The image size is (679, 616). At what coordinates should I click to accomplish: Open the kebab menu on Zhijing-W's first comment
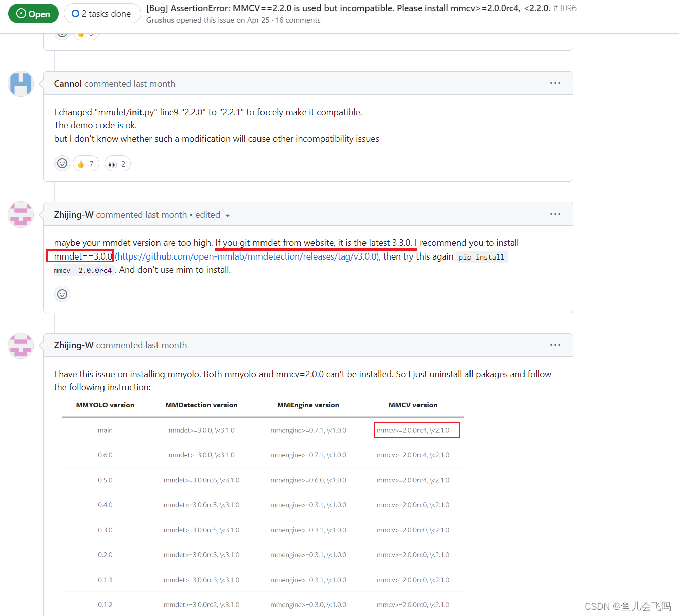[555, 214]
